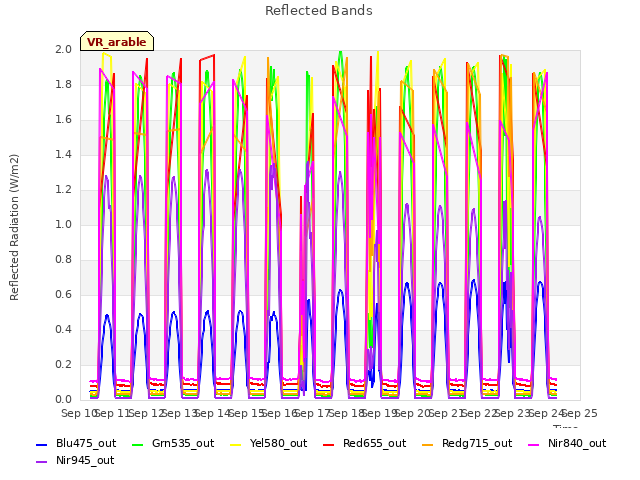Click the 2.0 y-axis tick label
This screenshot has width=640, height=480.
[x=63, y=49]
